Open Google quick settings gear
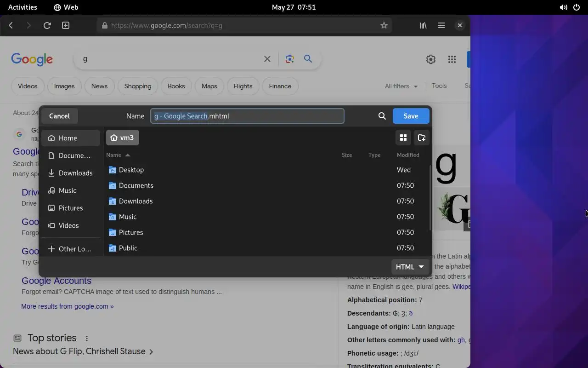Viewport: 588px width, 368px height. tap(430, 59)
